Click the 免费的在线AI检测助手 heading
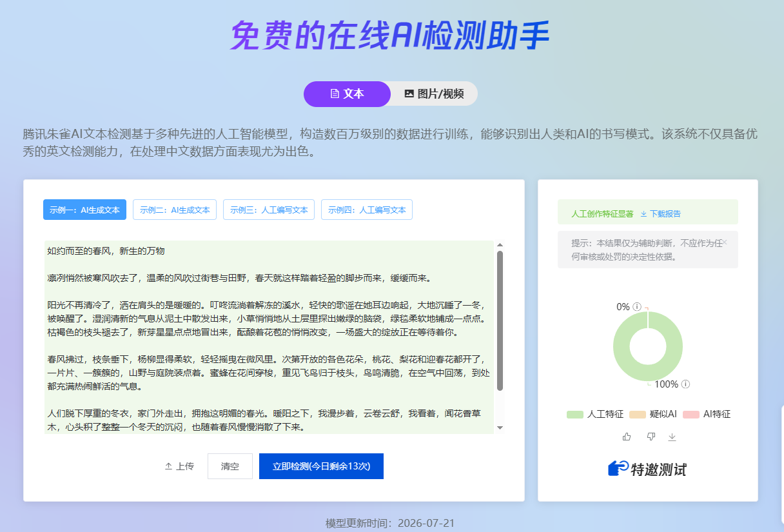Image resolution: width=784 pixels, height=532 pixels. 390,35
